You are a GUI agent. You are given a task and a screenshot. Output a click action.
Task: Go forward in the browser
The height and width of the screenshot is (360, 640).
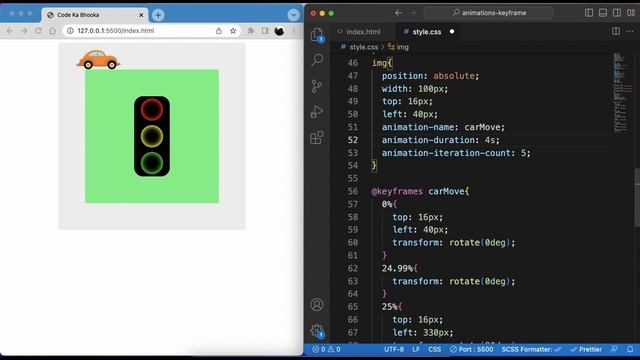[24, 31]
